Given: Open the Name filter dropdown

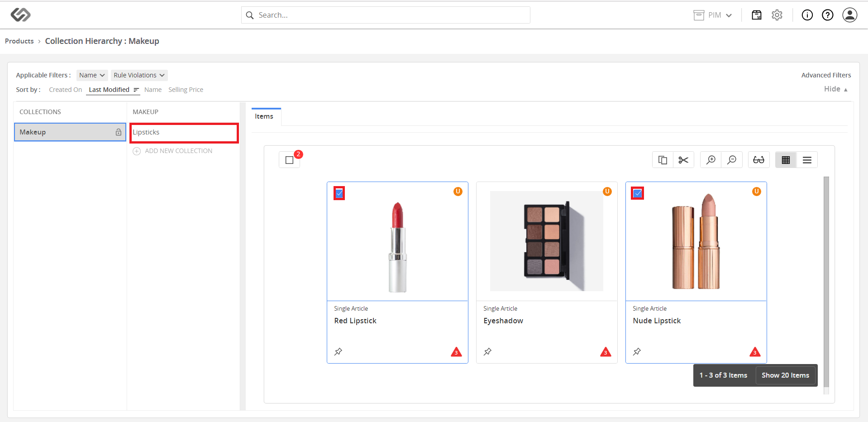Looking at the screenshot, I should [92, 75].
